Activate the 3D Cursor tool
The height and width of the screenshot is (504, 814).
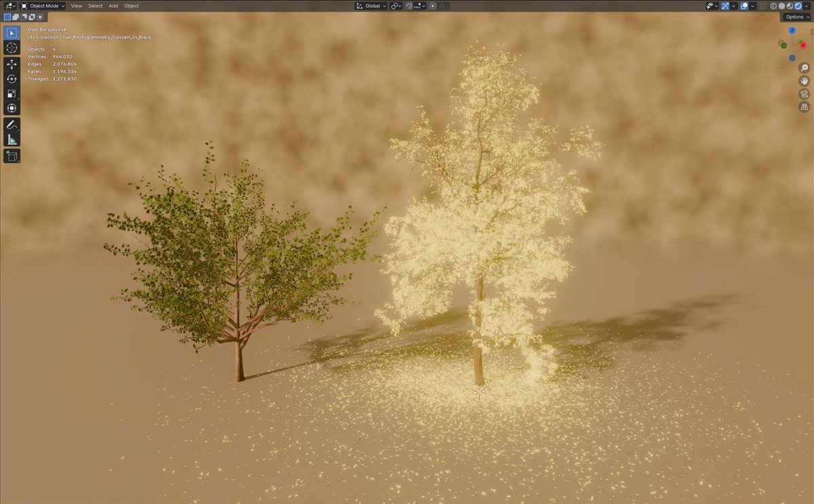(11, 47)
